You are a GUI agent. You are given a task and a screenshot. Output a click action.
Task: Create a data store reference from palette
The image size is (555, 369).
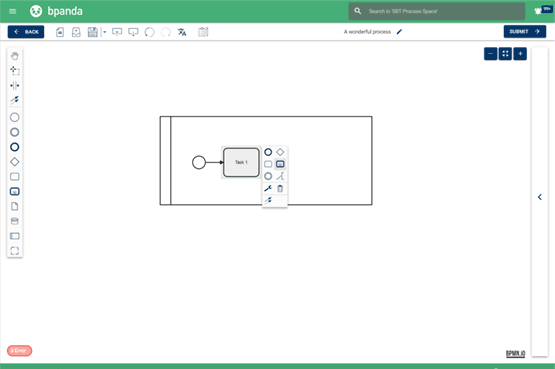(15, 221)
